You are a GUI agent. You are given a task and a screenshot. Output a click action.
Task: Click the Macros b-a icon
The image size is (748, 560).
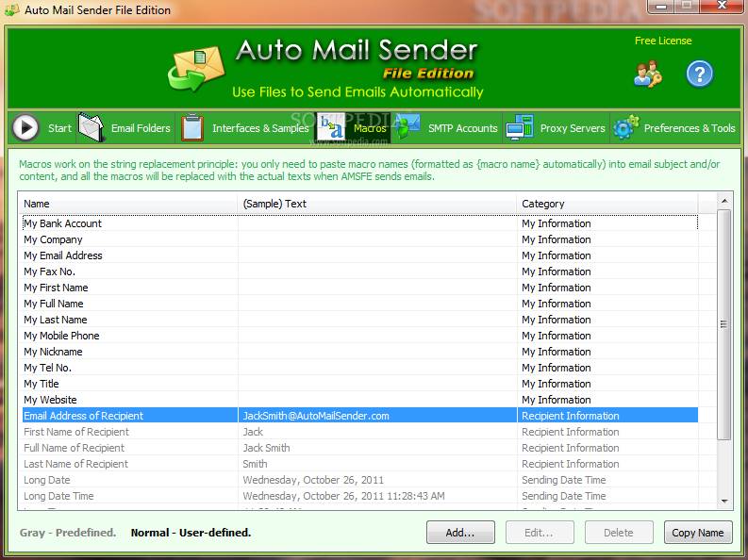point(331,126)
